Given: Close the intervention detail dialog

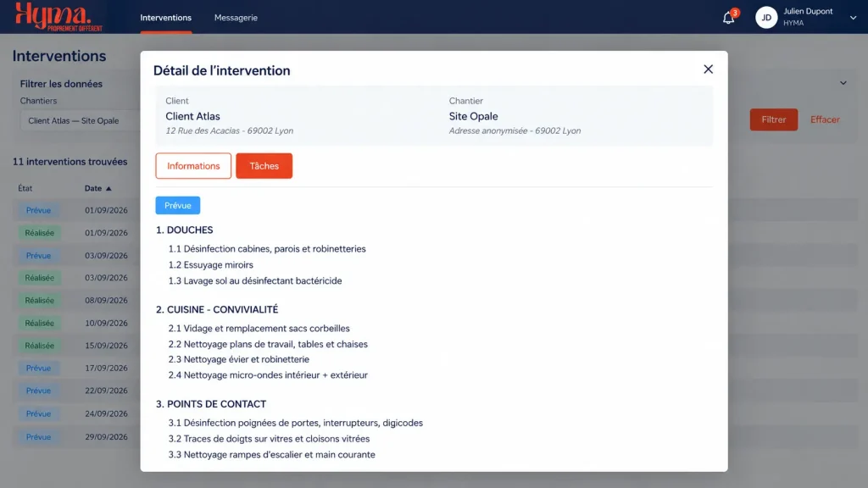Looking at the screenshot, I should (x=708, y=69).
